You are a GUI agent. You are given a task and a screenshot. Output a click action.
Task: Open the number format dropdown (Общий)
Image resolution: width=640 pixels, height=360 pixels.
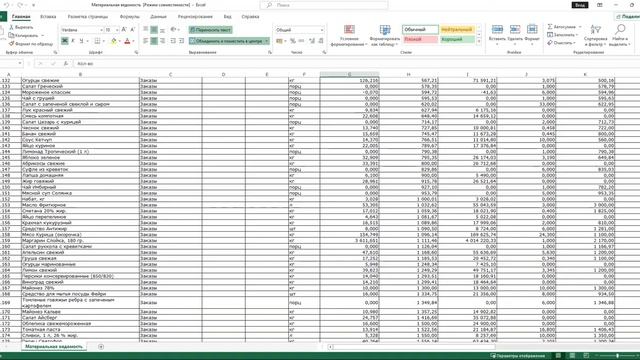[300, 30]
